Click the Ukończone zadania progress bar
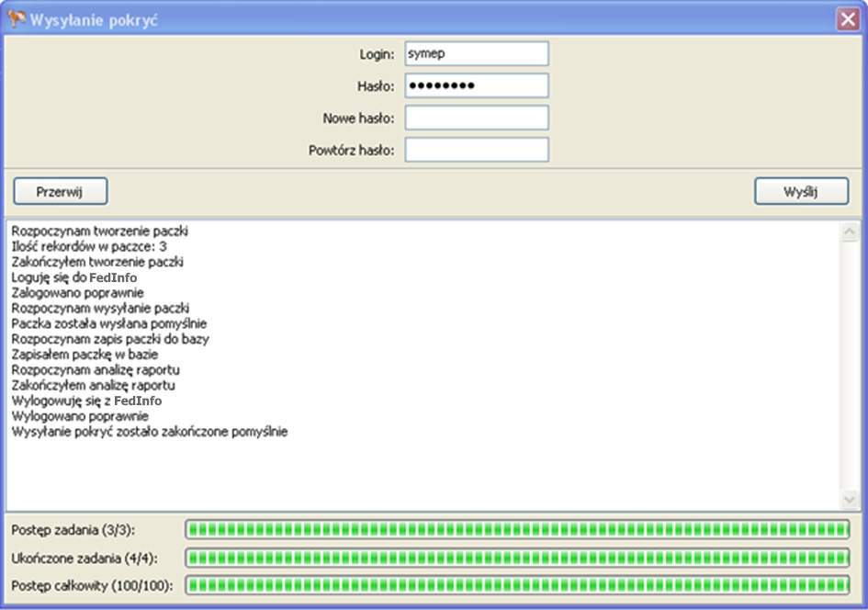Viewport: 868px width, 610px height. coord(517,558)
